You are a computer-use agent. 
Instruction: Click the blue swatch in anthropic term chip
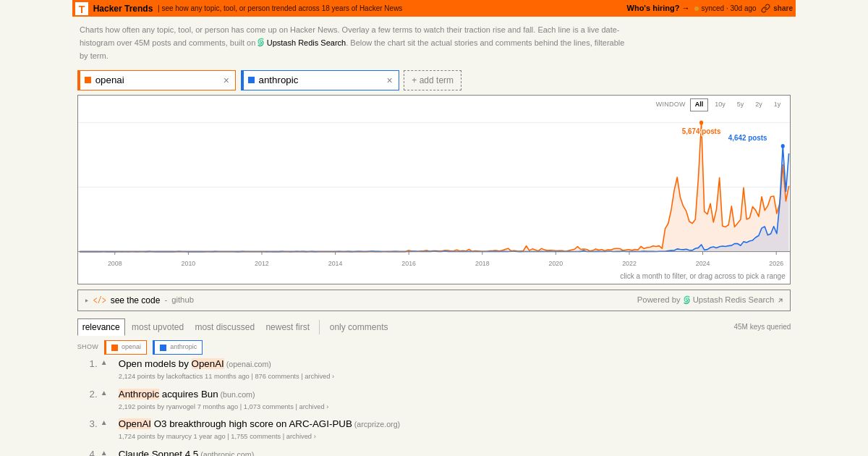[x=252, y=80]
